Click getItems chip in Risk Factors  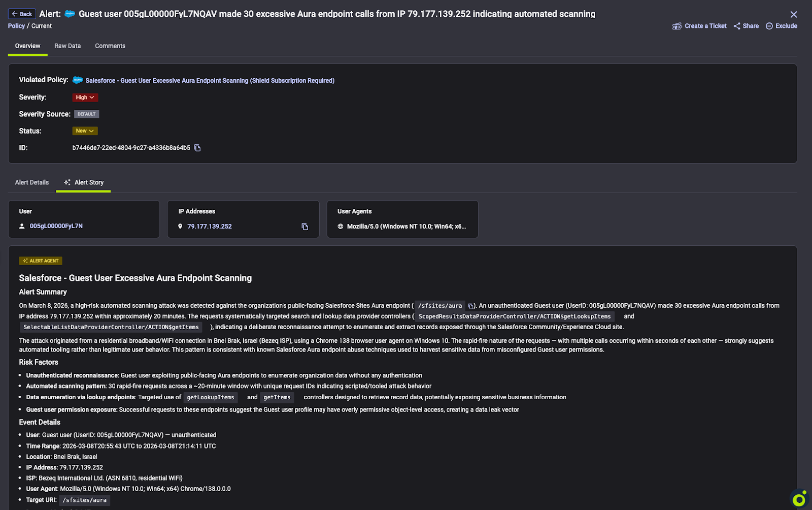[277, 397]
